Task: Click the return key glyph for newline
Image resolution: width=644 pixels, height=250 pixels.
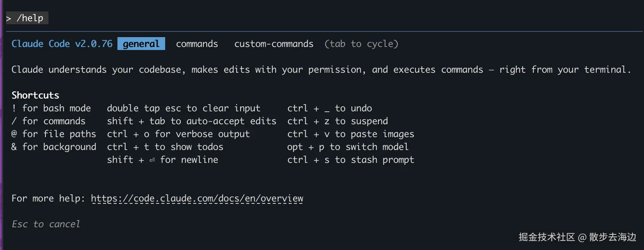Action: (x=152, y=160)
